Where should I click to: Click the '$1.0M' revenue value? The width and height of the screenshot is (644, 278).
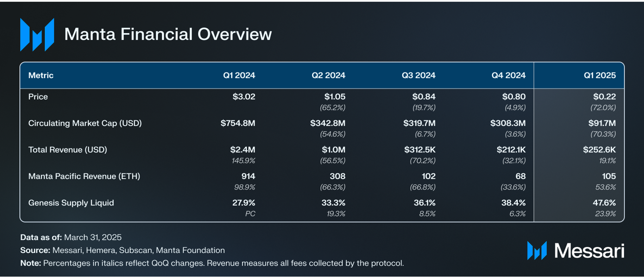tap(333, 150)
